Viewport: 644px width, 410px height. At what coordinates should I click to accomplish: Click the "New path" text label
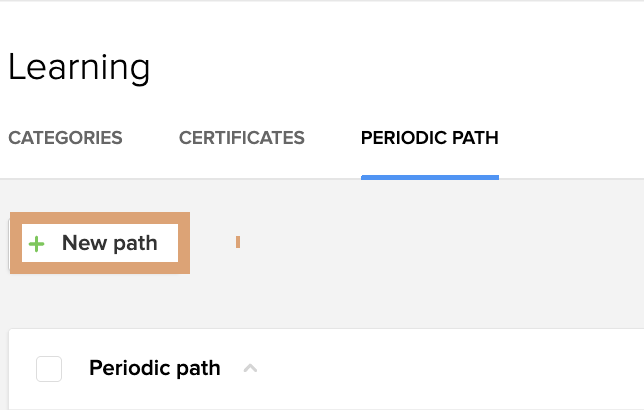(x=109, y=243)
